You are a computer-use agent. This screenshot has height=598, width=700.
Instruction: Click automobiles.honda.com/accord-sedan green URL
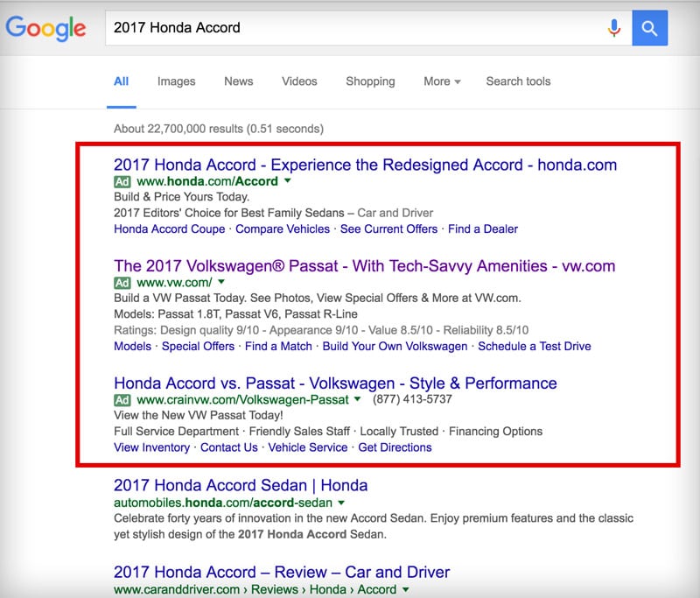click(223, 503)
